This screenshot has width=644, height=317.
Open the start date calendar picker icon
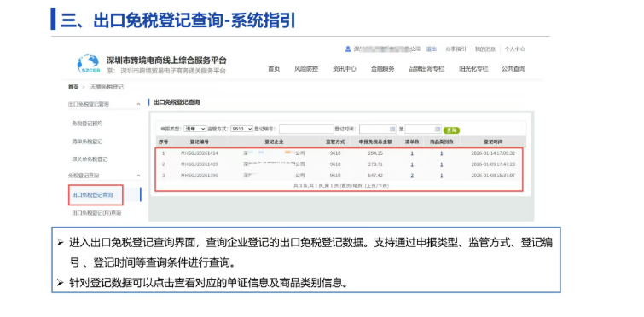[x=392, y=130]
